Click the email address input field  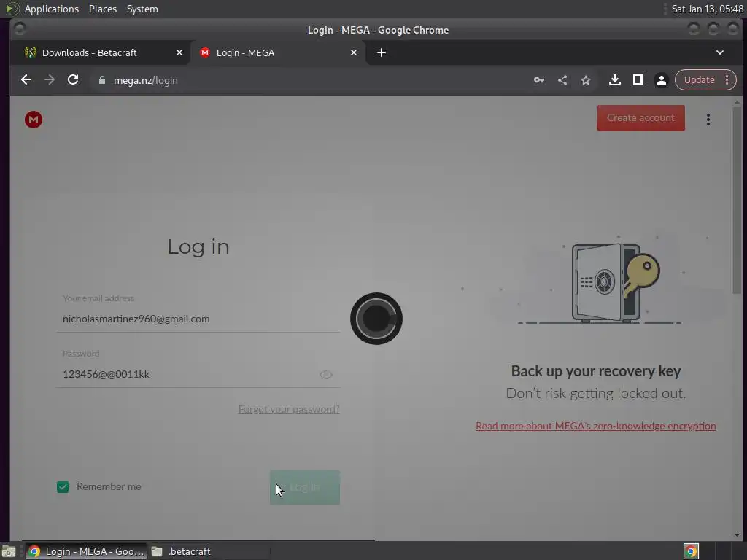click(198, 319)
